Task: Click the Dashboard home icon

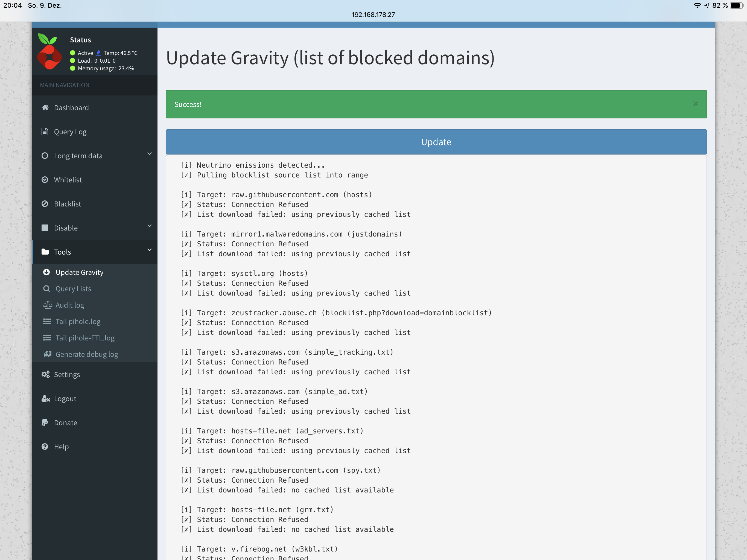Action: (45, 107)
